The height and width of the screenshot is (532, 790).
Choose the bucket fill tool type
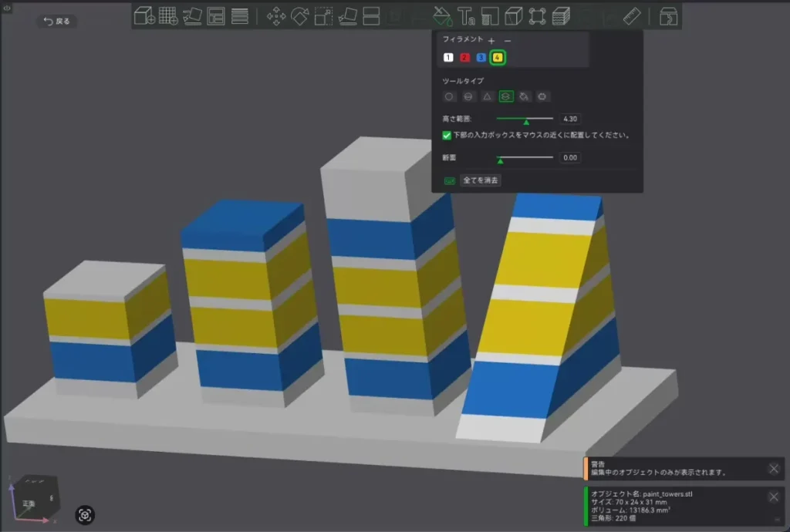click(x=524, y=96)
